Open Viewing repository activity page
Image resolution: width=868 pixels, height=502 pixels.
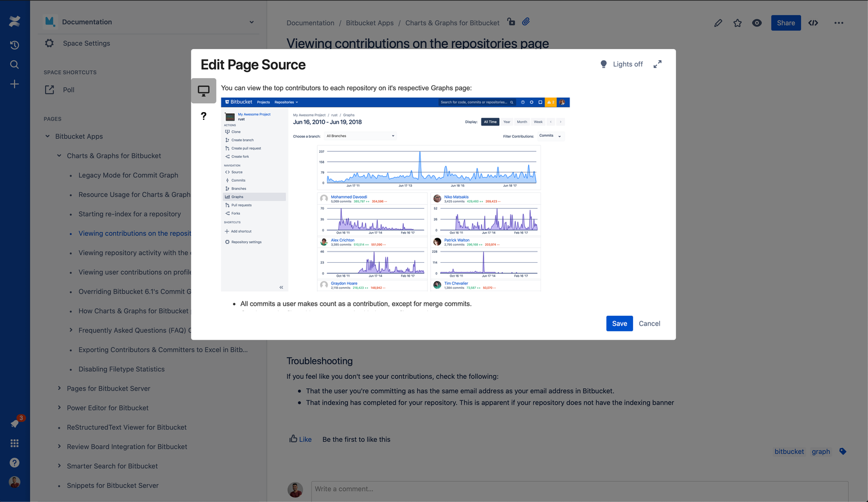click(x=134, y=253)
